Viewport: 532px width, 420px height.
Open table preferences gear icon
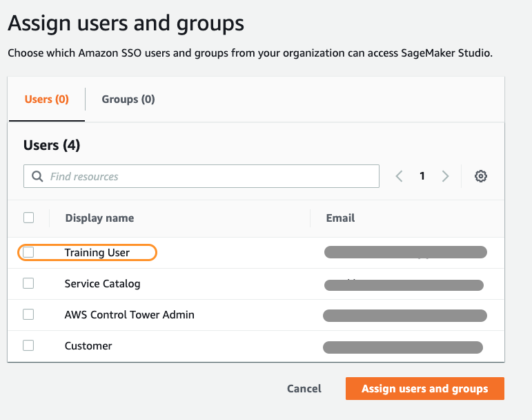click(x=480, y=176)
